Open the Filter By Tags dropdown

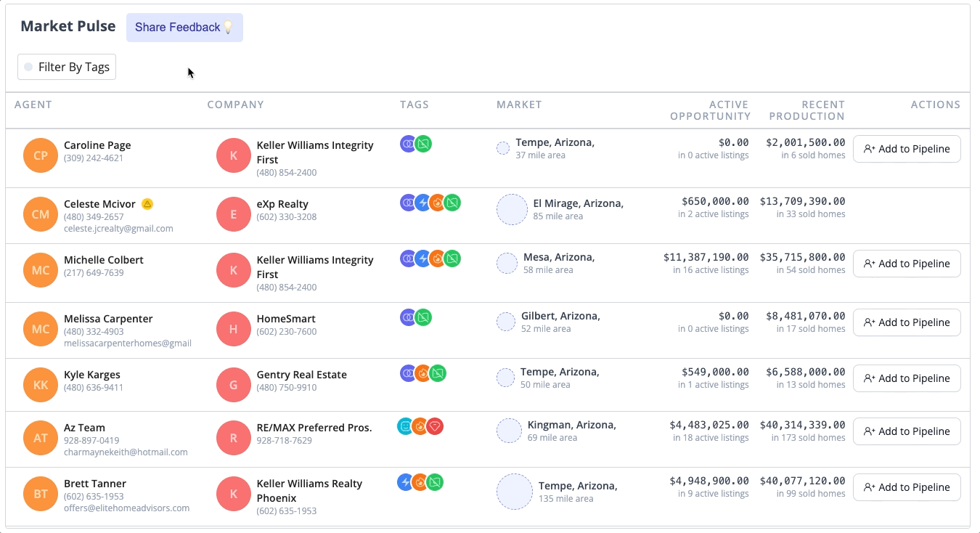(x=66, y=66)
